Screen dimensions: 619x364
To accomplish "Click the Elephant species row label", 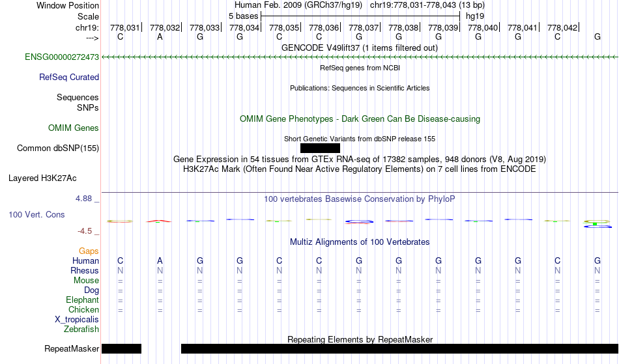I will coord(82,300).
